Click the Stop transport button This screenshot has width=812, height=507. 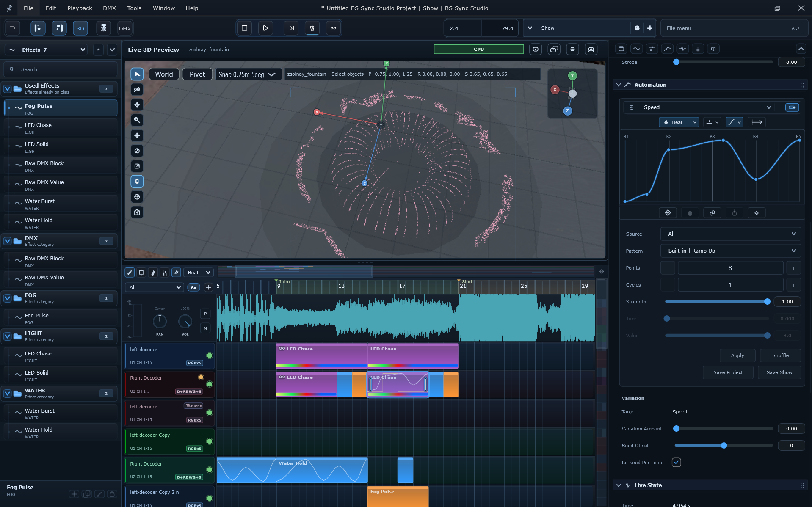(244, 28)
